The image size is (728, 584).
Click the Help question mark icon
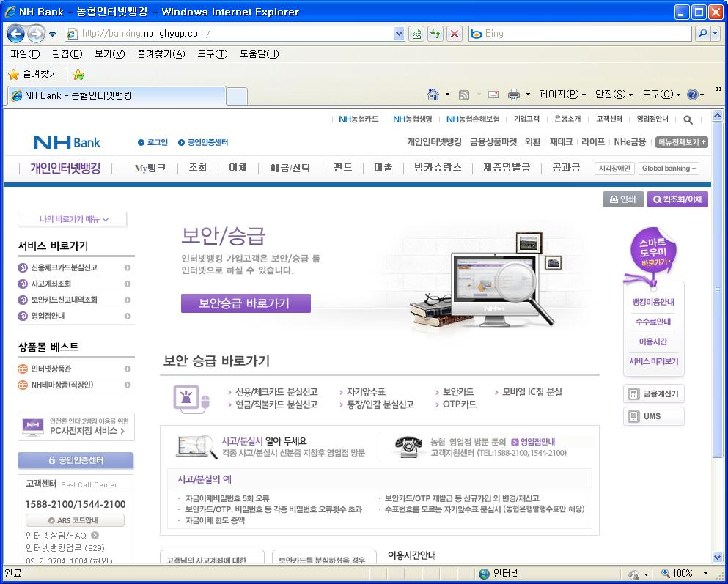(x=692, y=95)
